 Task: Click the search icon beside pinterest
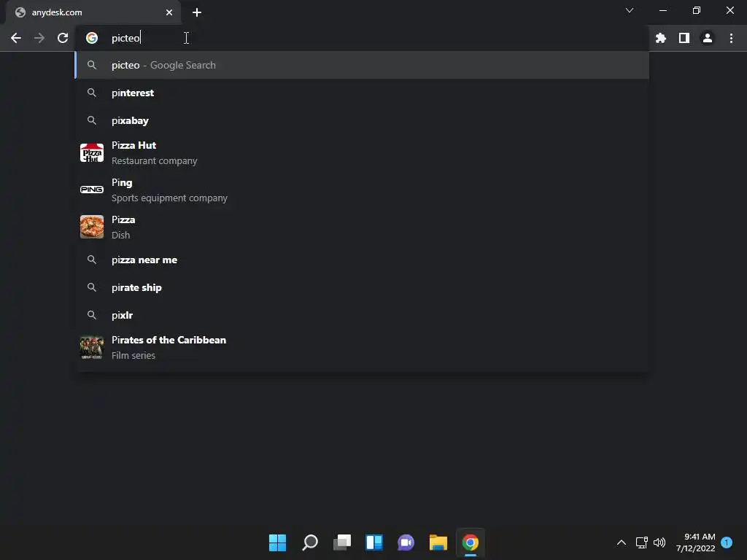coord(92,93)
